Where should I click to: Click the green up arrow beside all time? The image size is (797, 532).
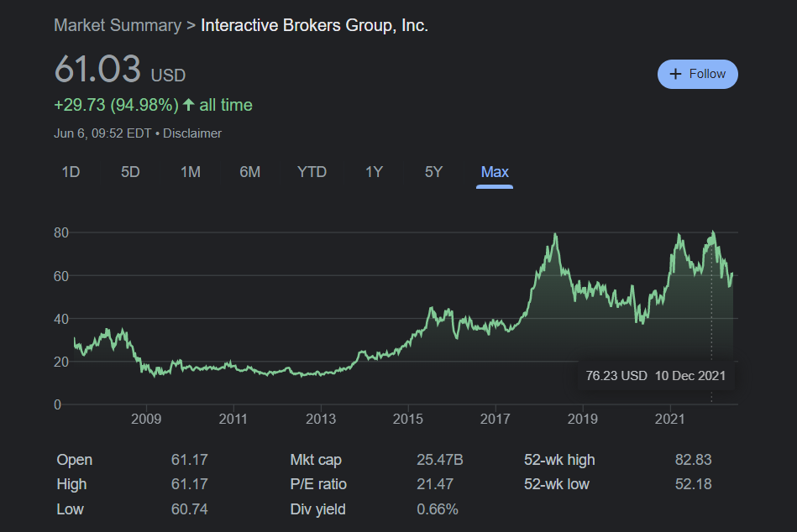point(188,105)
